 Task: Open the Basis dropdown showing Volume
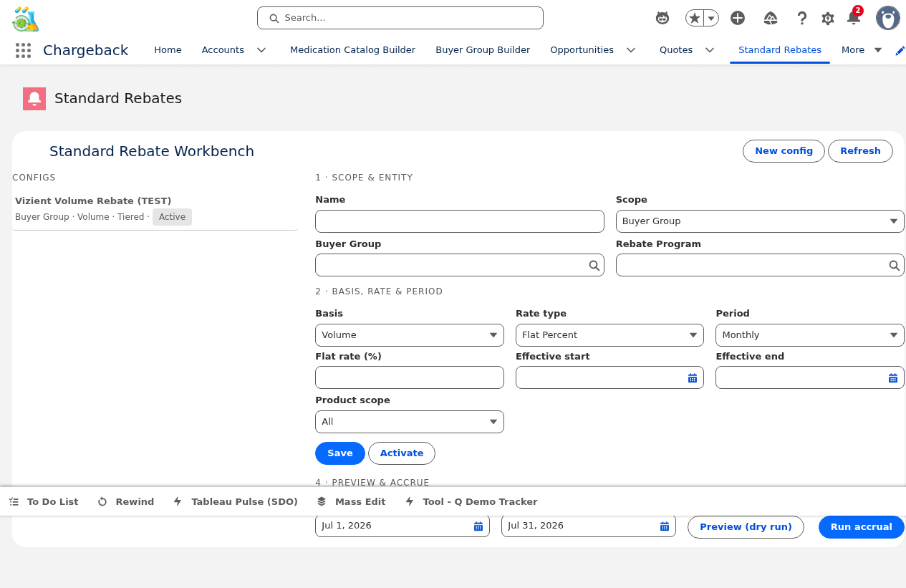coord(410,335)
